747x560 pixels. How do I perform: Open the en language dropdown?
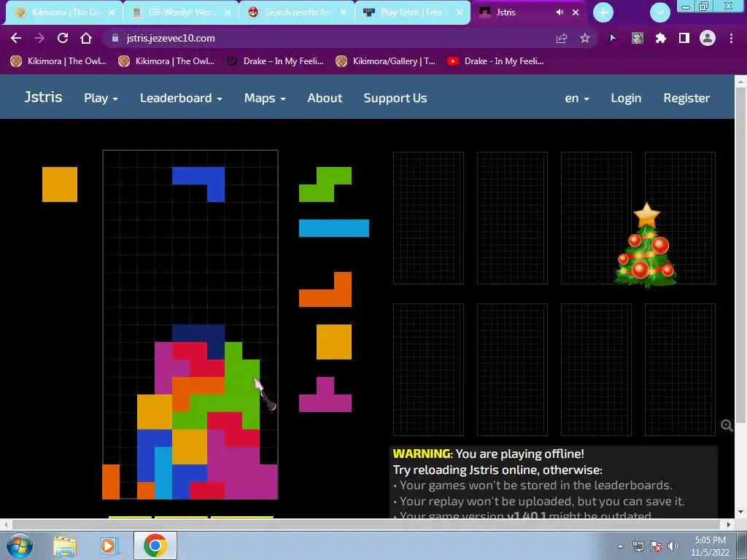point(577,98)
